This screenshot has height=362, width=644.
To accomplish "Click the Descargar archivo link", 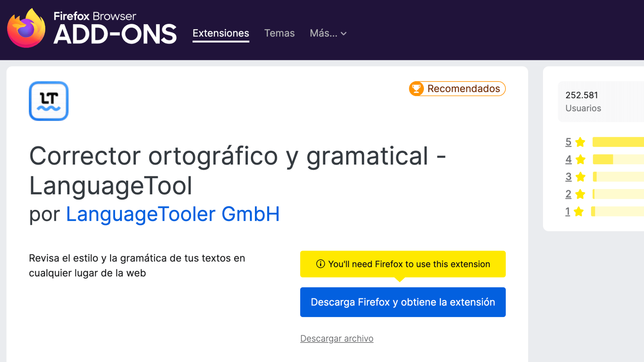I will tap(337, 339).
